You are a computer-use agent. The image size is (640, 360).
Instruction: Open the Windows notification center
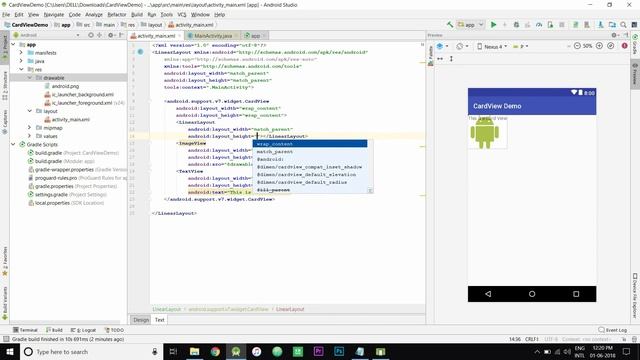click(627, 351)
